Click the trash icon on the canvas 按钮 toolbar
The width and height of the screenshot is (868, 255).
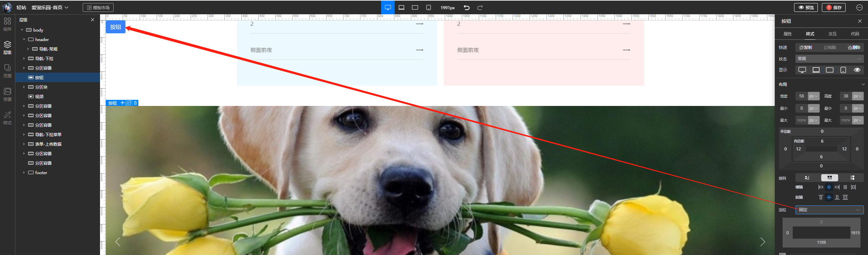pyautogui.click(x=135, y=103)
